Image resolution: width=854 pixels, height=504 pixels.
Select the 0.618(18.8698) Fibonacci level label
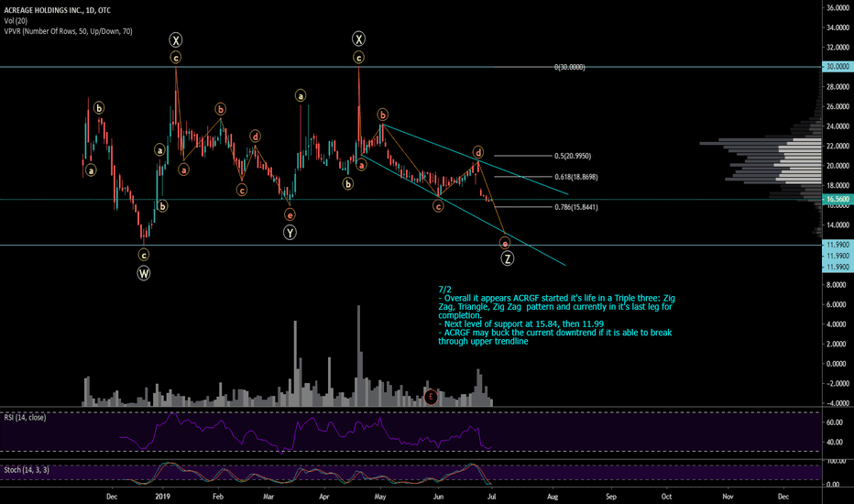coord(575,177)
